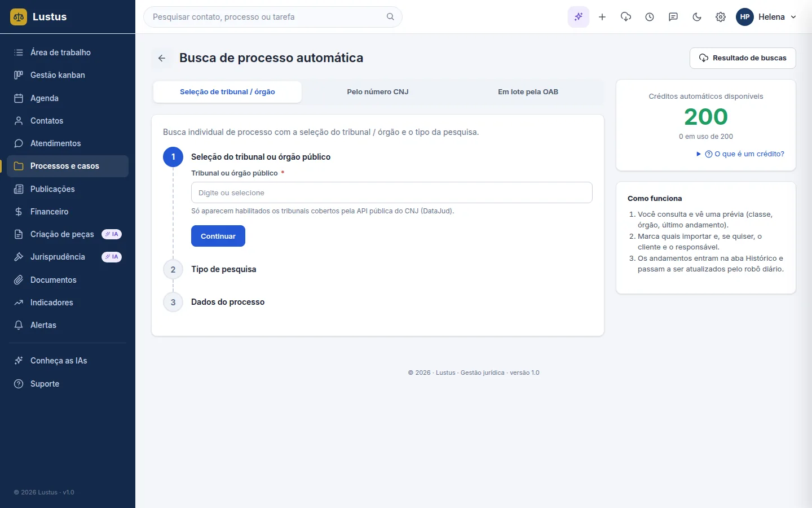812x508 pixels.
Task: Open Gestão kanban in sidebar
Action: point(68,75)
